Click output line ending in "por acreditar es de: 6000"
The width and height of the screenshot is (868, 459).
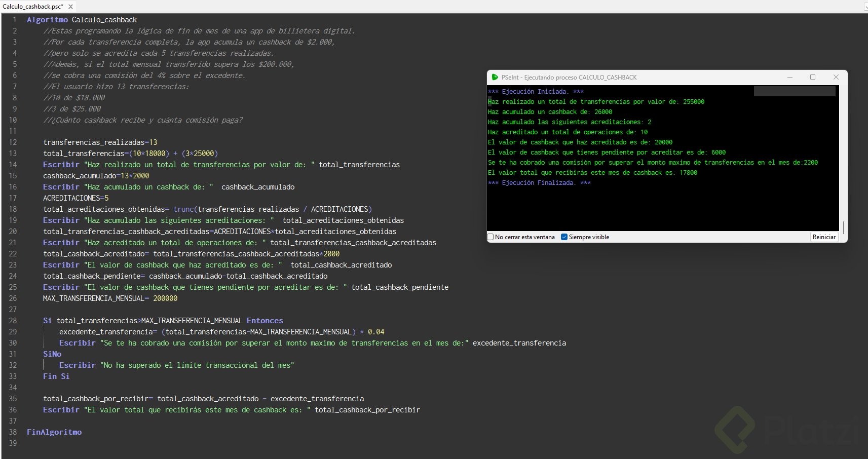pyautogui.click(x=607, y=152)
